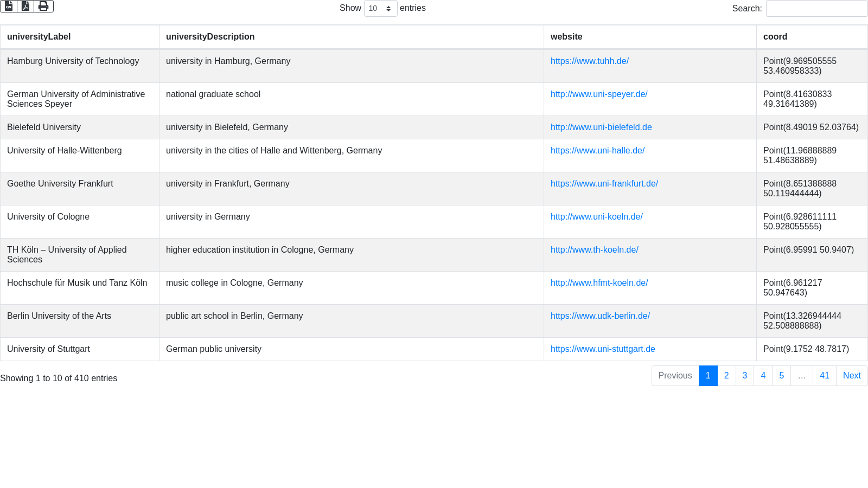Jump to page 5 in pagination
Screen dimensions: 868x488
[781, 376]
